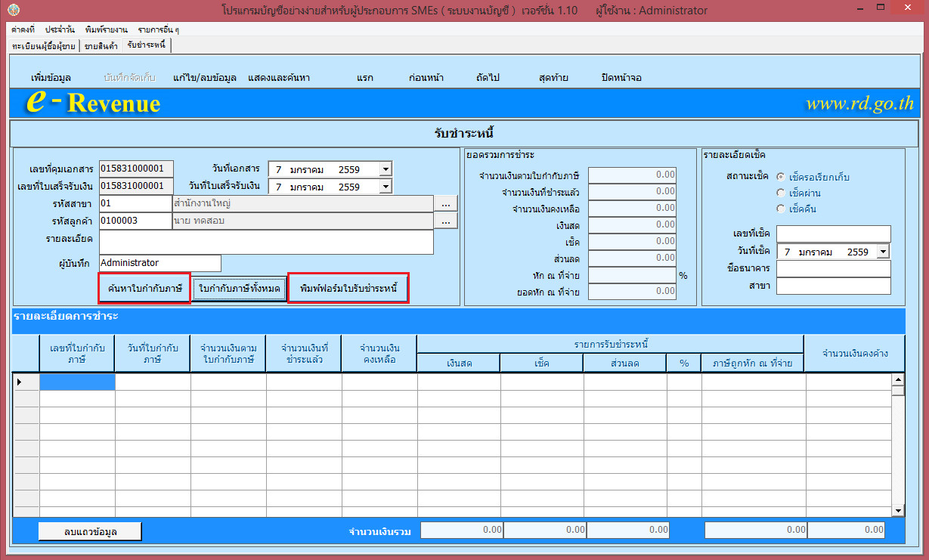Click the รายละเอียด text field
This screenshot has width=929, height=560.
coord(266,242)
